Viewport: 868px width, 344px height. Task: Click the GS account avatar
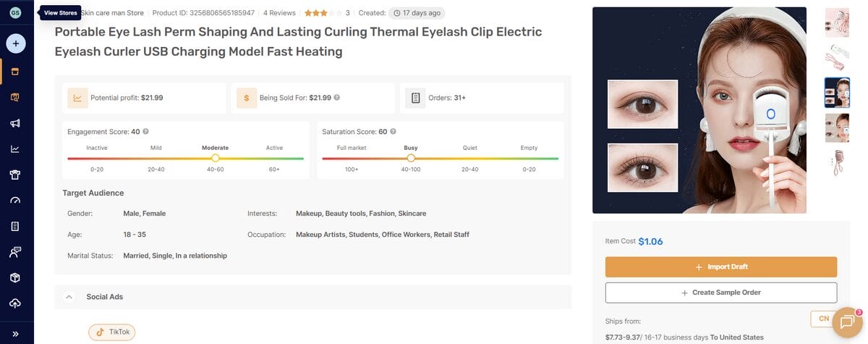point(16,13)
